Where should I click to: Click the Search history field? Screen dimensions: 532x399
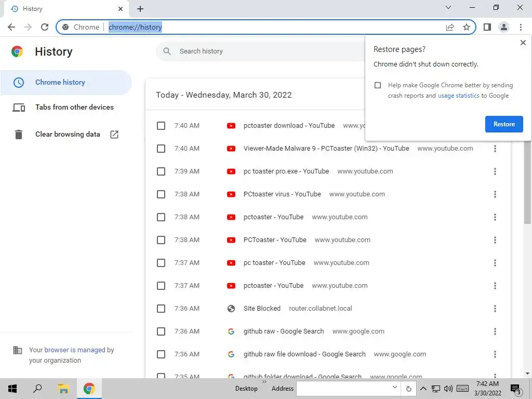pyautogui.click(x=261, y=51)
